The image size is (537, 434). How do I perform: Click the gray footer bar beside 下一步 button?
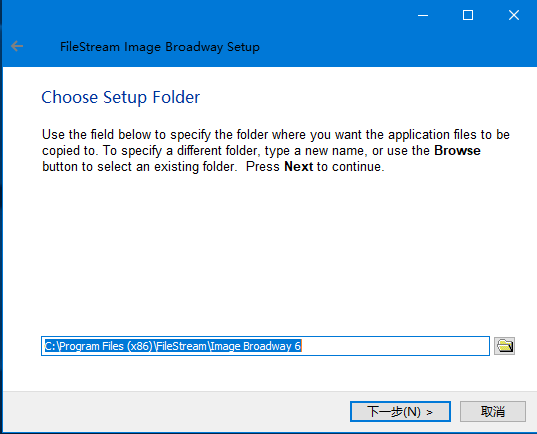coord(176,411)
